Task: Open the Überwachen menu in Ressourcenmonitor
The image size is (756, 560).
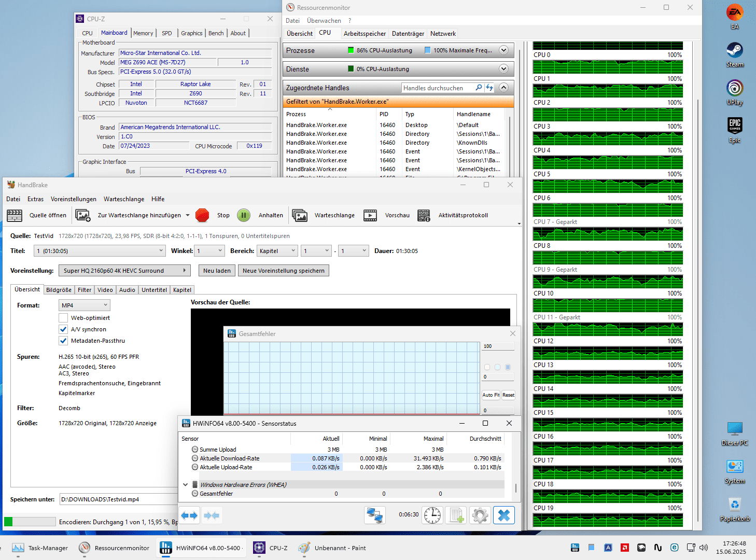Action: coord(324,21)
